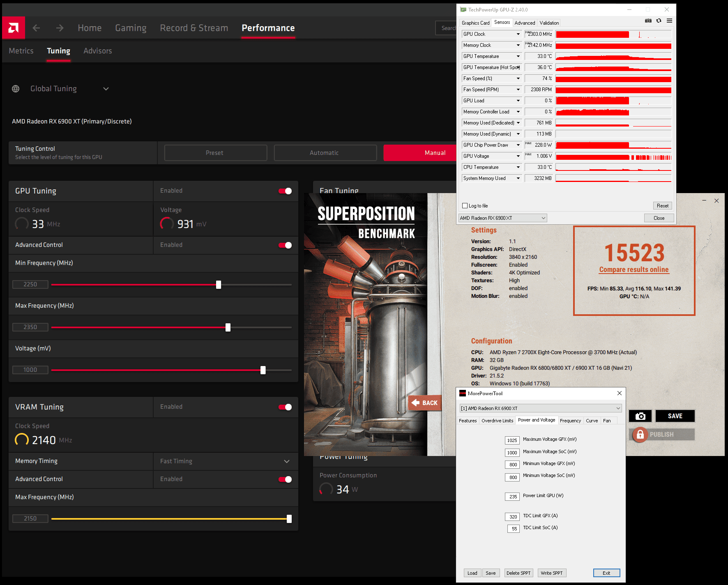
Task: Click the locked PUBLISH button
Action: click(662, 434)
